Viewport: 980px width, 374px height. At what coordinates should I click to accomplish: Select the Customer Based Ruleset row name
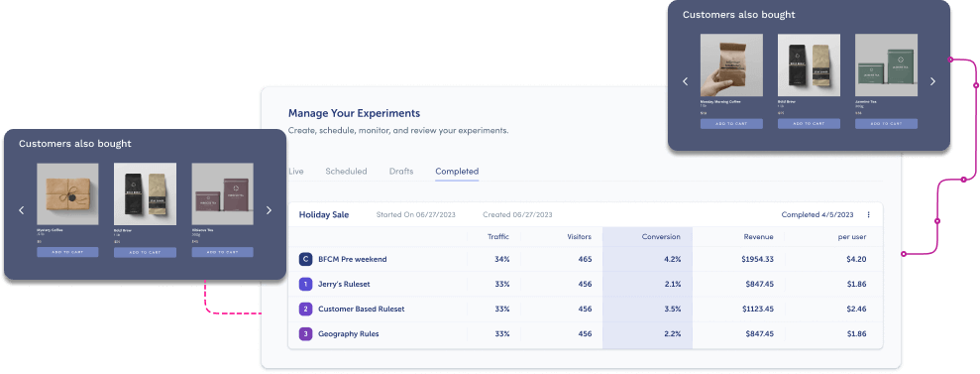tap(362, 309)
